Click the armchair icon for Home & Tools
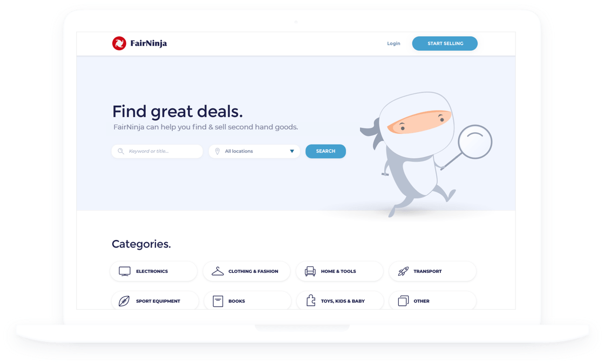The height and width of the screenshot is (364, 605). [x=310, y=271]
